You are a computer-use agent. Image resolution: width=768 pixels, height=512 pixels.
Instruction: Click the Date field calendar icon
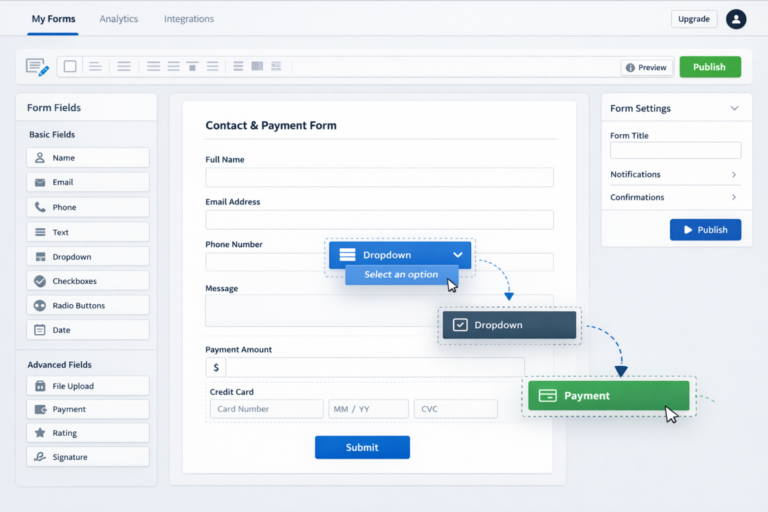point(40,330)
